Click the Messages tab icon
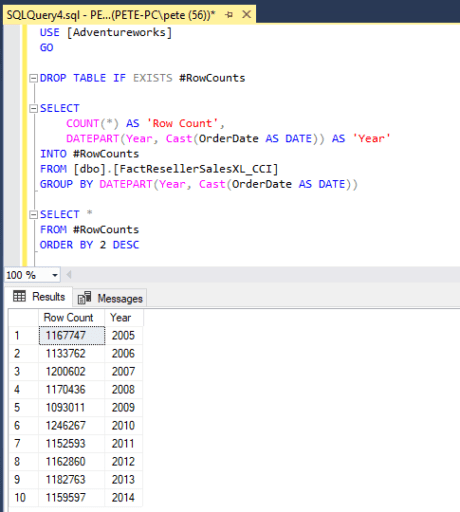460x512 pixels. [x=84, y=298]
